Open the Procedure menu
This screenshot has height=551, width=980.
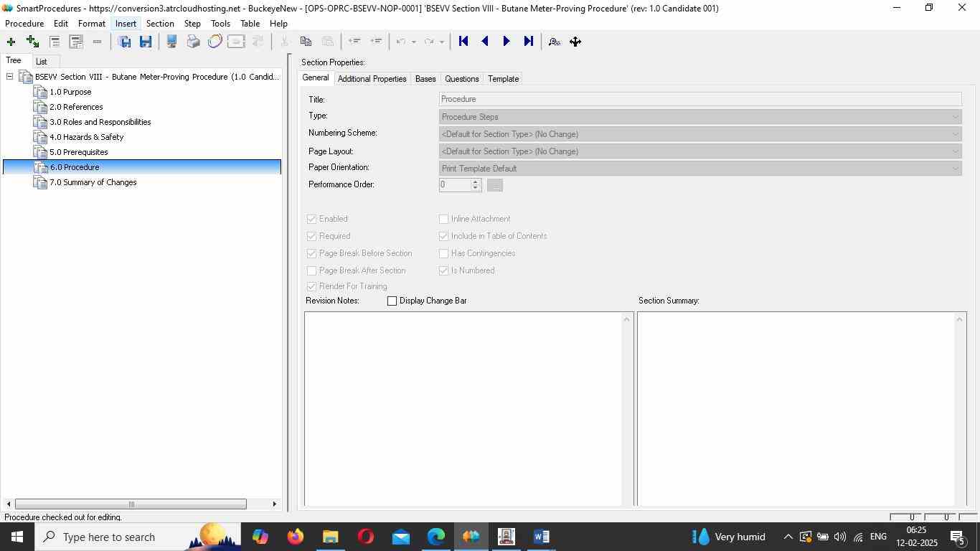pos(24,24)
